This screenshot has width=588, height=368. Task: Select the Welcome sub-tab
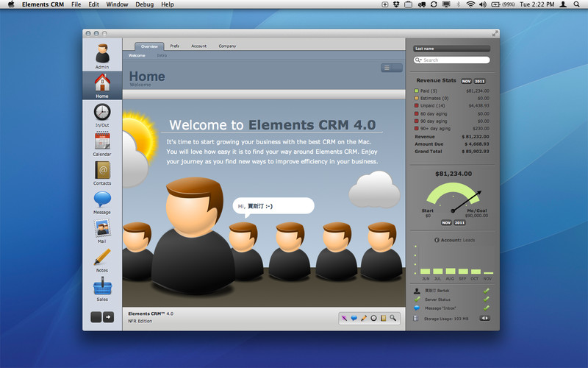[x=137, y=55]
